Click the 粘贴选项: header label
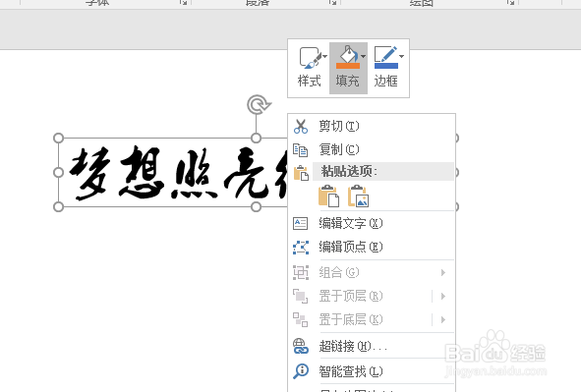 (349, 171)
